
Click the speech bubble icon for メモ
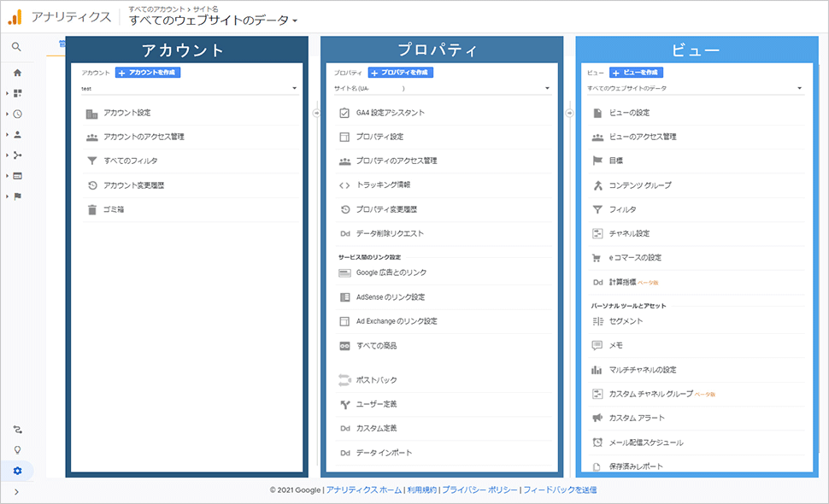pyautogui.click(x=597, y=345)
